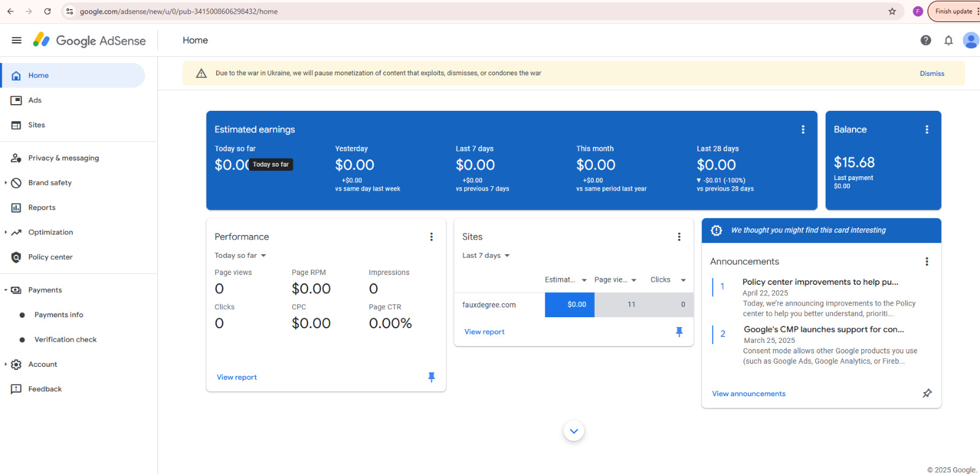Screen dimensions: 980x474
Task: Click the fauxdegree.com site row
Action: 573,304
